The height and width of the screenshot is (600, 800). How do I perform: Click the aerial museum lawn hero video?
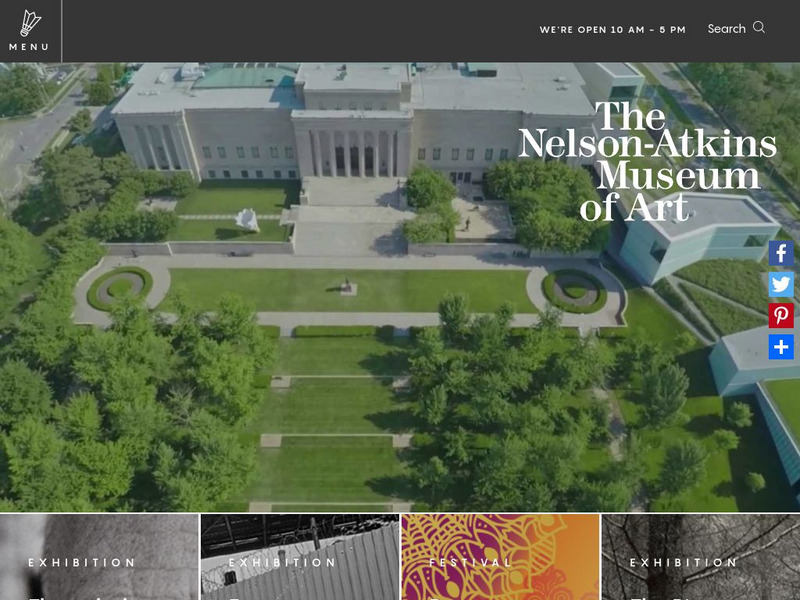point(400,287)
